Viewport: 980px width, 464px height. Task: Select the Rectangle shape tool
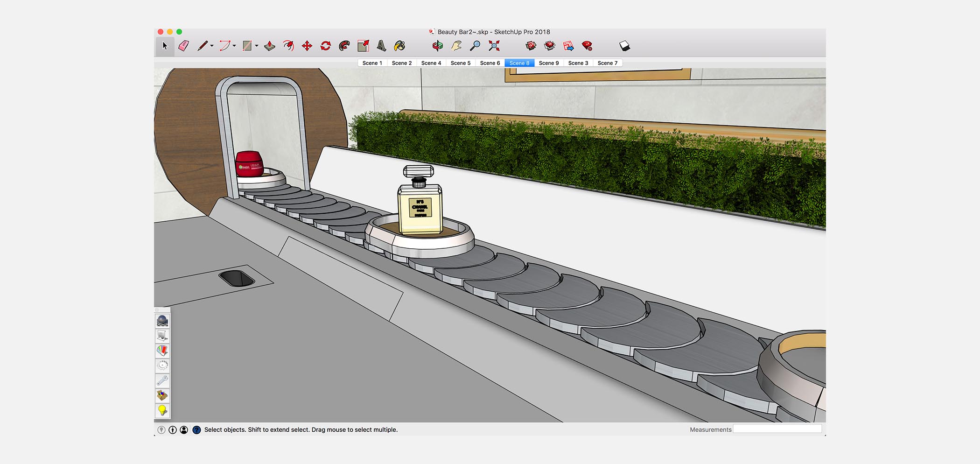[247, 46]
